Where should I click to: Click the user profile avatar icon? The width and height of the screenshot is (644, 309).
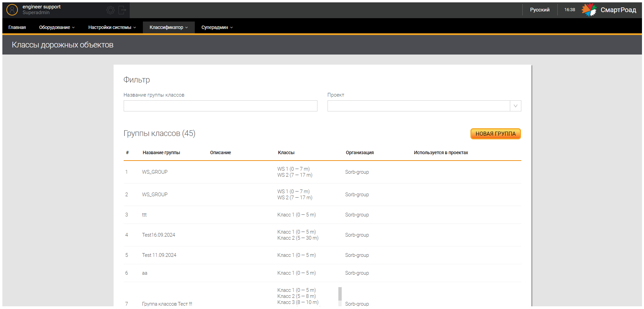click(12, 10)
